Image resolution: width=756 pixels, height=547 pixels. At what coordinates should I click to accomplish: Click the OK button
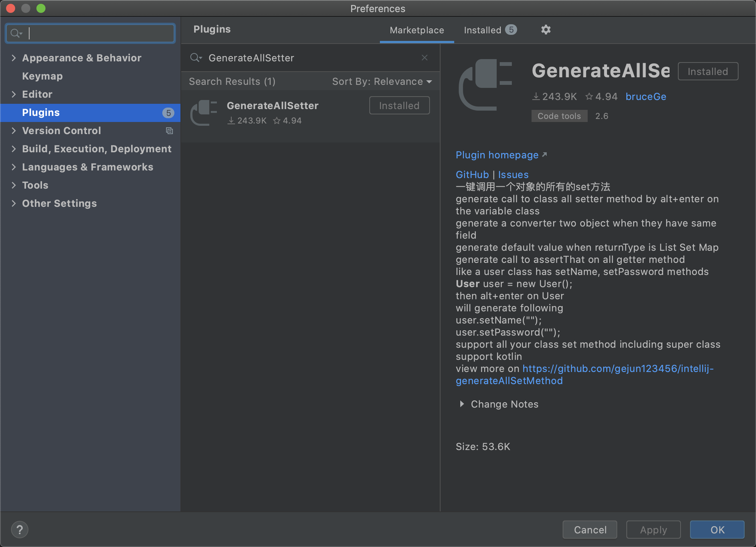[717, 530]
